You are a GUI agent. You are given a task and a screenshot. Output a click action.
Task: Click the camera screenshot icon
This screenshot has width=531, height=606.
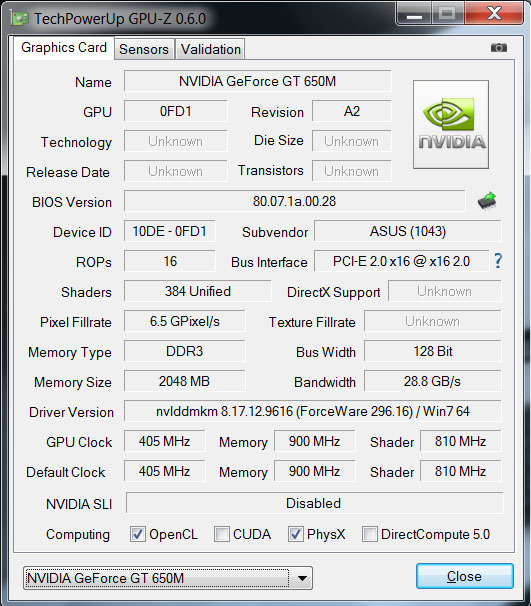(499, 48)
